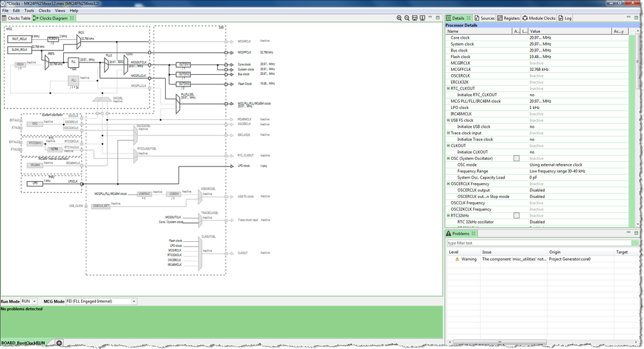
Task: Select the BOARD_BootClockRUN configuration tab
Action: tap(23, 343)
